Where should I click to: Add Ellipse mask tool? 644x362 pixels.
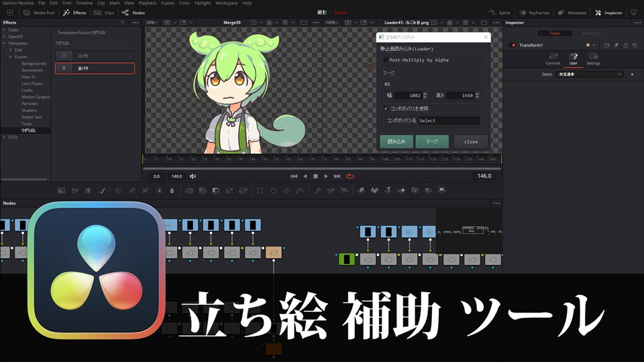pos(274,190)
